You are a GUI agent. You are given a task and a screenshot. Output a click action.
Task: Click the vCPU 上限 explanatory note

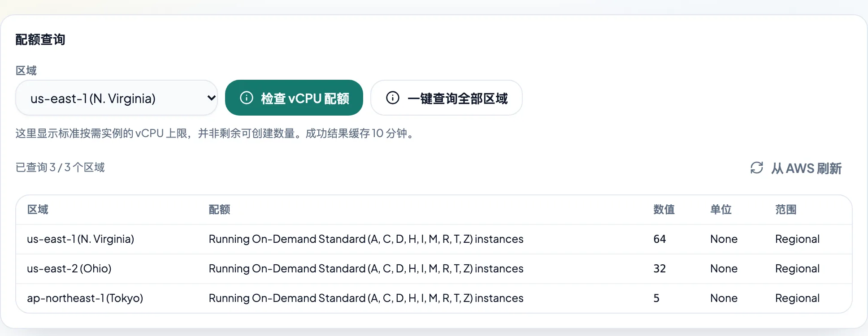point(216,133)
